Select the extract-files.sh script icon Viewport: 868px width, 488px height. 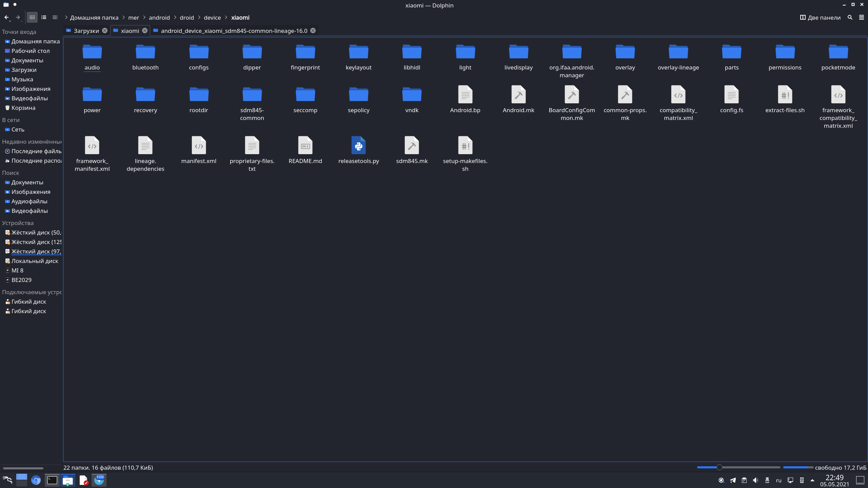785,95
